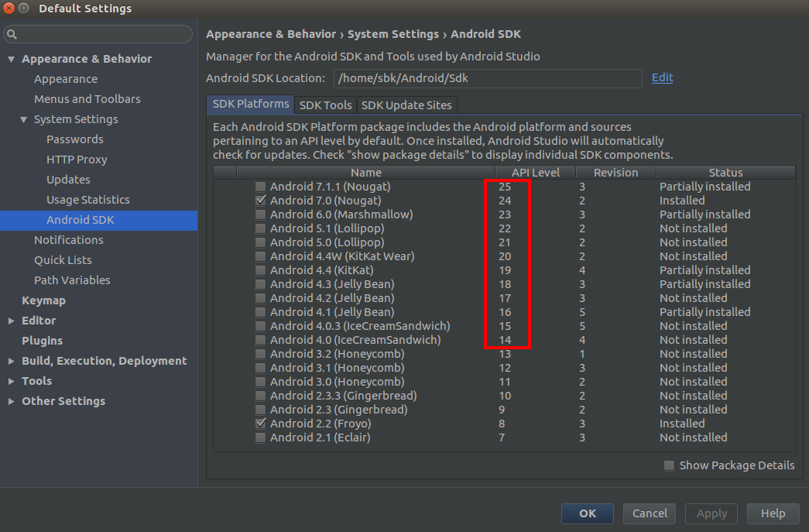
Task: Switch to the SDK Tools tab
Action: click(x=325, y=105)
